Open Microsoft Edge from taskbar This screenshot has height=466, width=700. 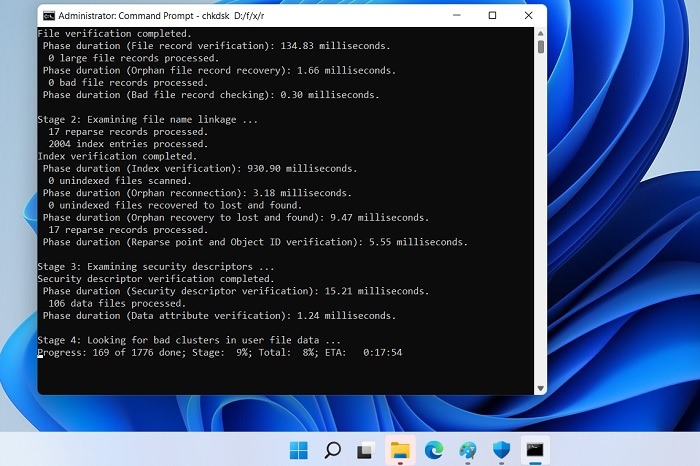click(x=434, y=450)
